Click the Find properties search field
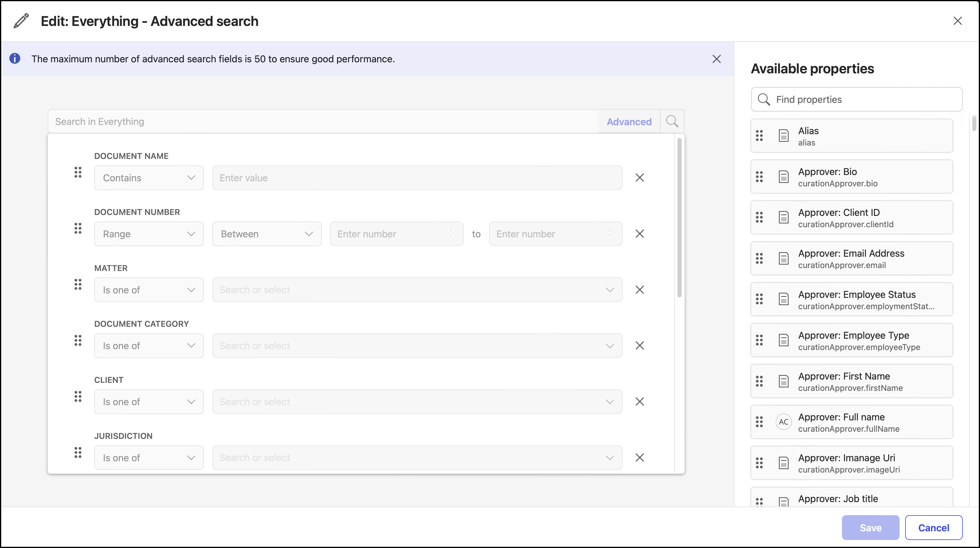 pos(857,99)
